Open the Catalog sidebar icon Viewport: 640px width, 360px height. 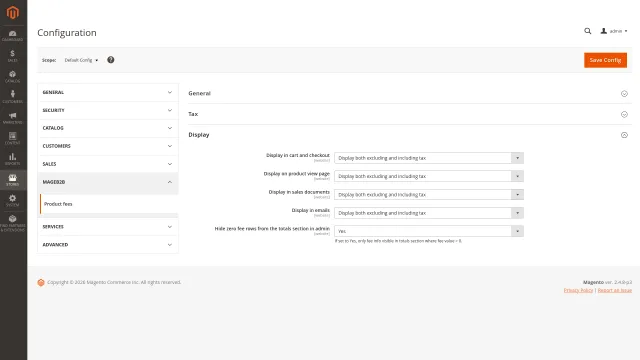(x=13, y=77)
